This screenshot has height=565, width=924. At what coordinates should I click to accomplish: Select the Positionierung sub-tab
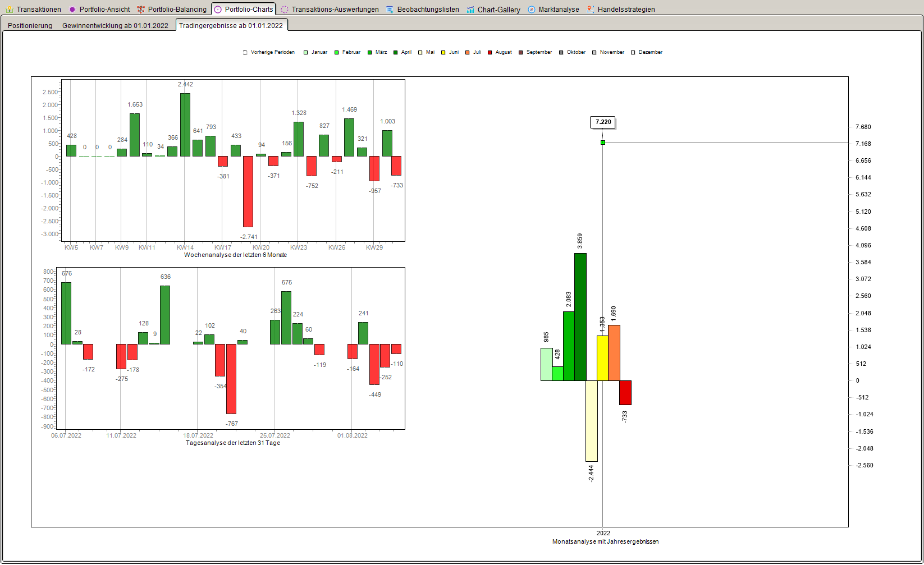pyautogui.click(x=30, y=26)
